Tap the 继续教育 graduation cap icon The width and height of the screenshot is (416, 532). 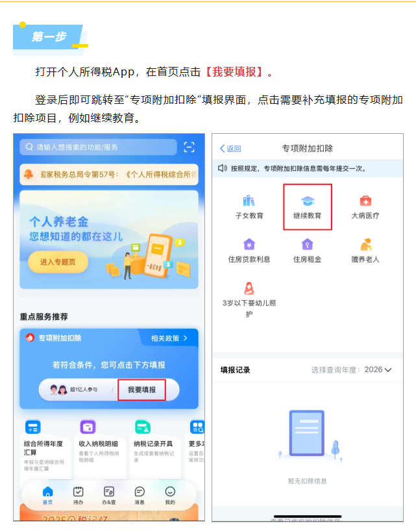[308, 201]
